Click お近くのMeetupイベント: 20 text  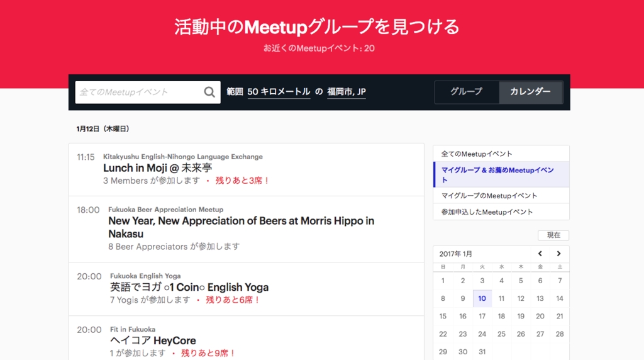click(319, 48)
